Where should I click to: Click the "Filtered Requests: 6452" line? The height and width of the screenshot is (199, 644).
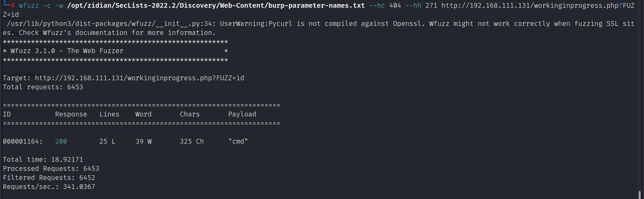click(x=49, y=178)
